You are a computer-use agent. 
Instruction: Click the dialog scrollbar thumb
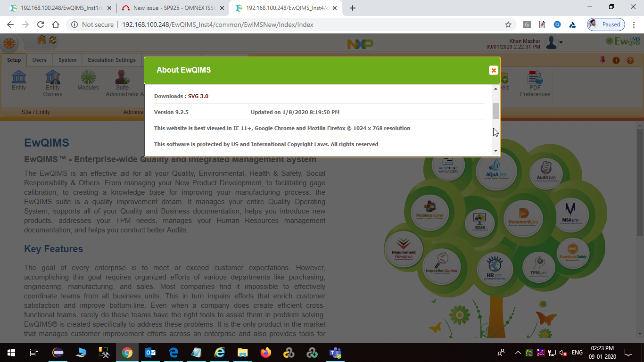495,111
